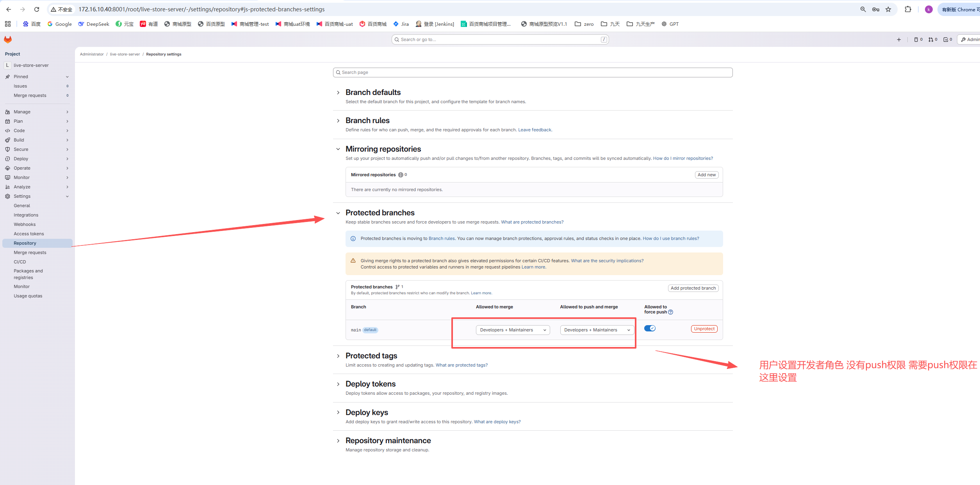Click Add protected branch button
980x485 pixels.
point(693,288)
